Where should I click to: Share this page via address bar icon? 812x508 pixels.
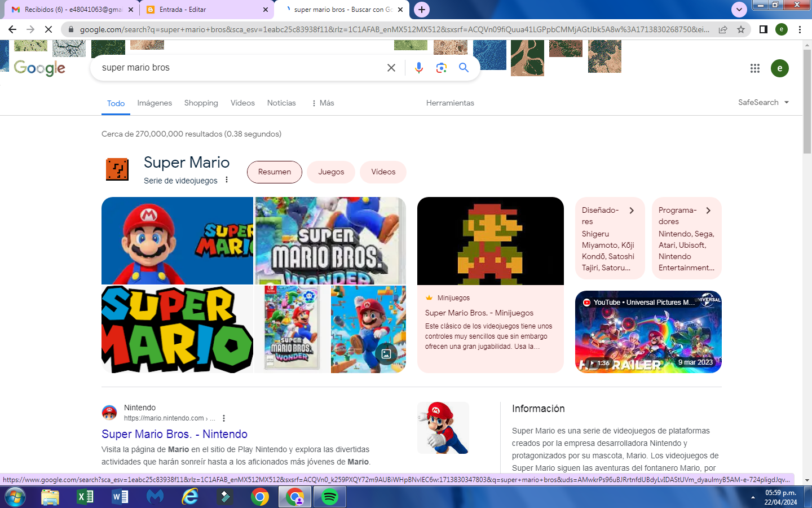tap(723, 29)
